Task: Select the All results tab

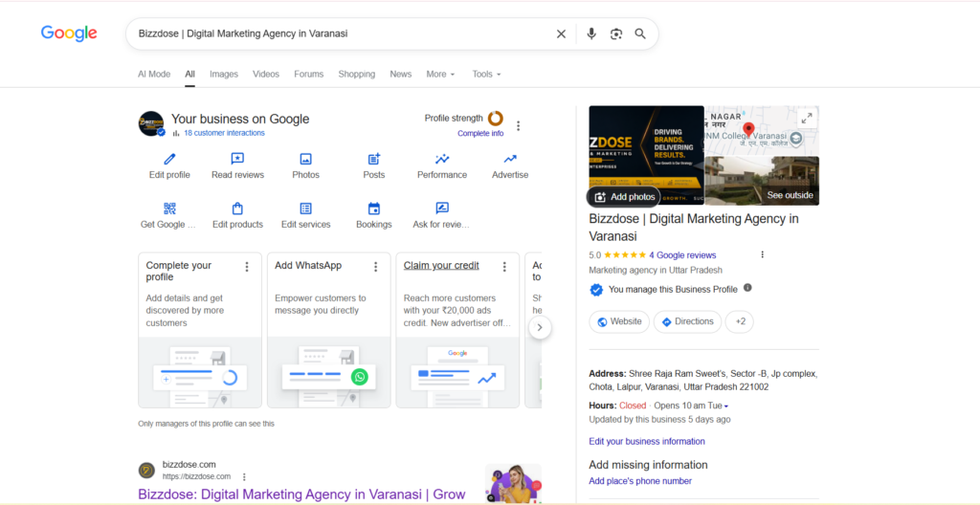Action: 190,74
